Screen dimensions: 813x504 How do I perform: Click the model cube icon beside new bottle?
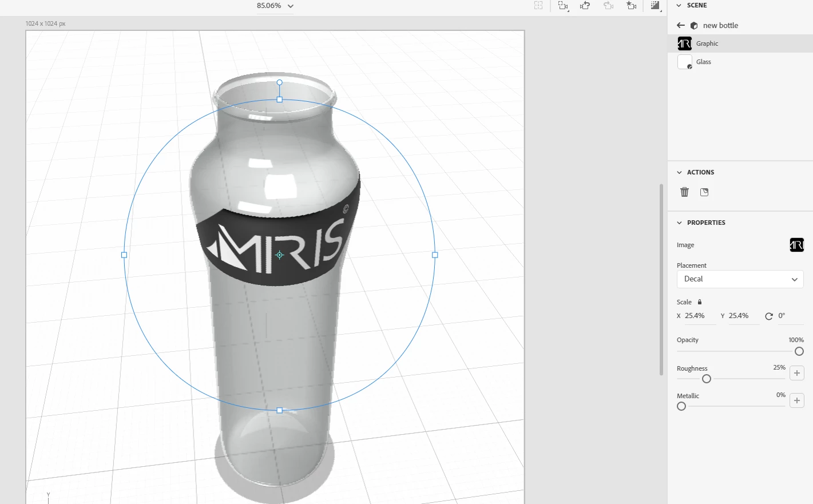694,26
